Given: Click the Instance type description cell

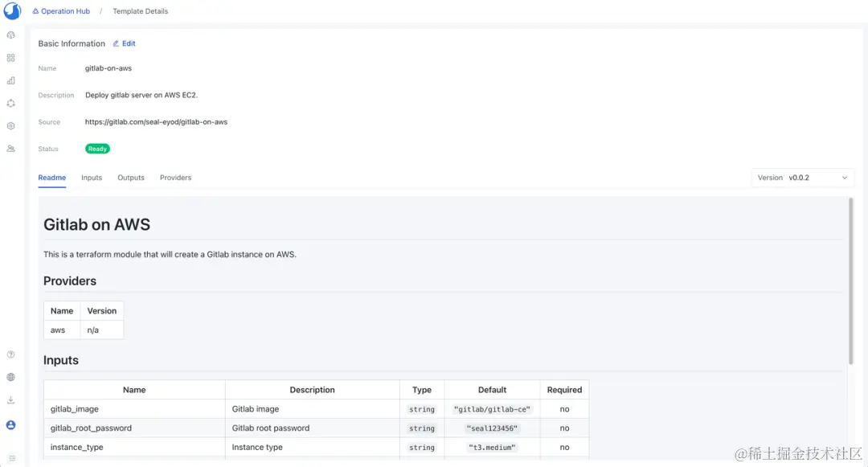Looking at the screenshot, I should pos(312,447).
